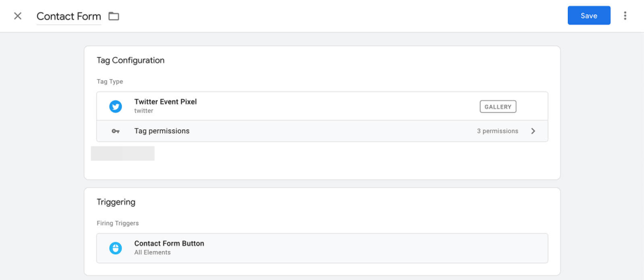
Task: Close the tag editor with the X icon
Action: pyautogui.click(x=18, y=16)
